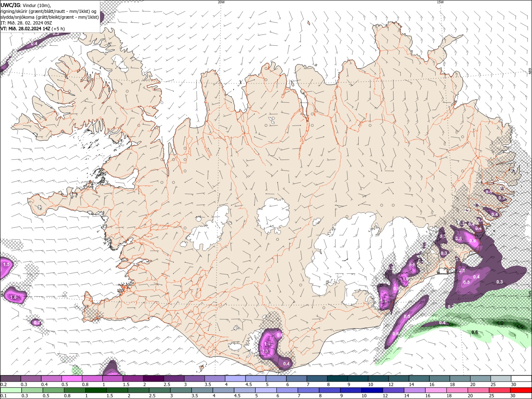Viewport: 532px width, 399px height.
Task: Select upper-row dark teal swatch labeled 8
Action: pyautogui.click(x=337, y=379)
